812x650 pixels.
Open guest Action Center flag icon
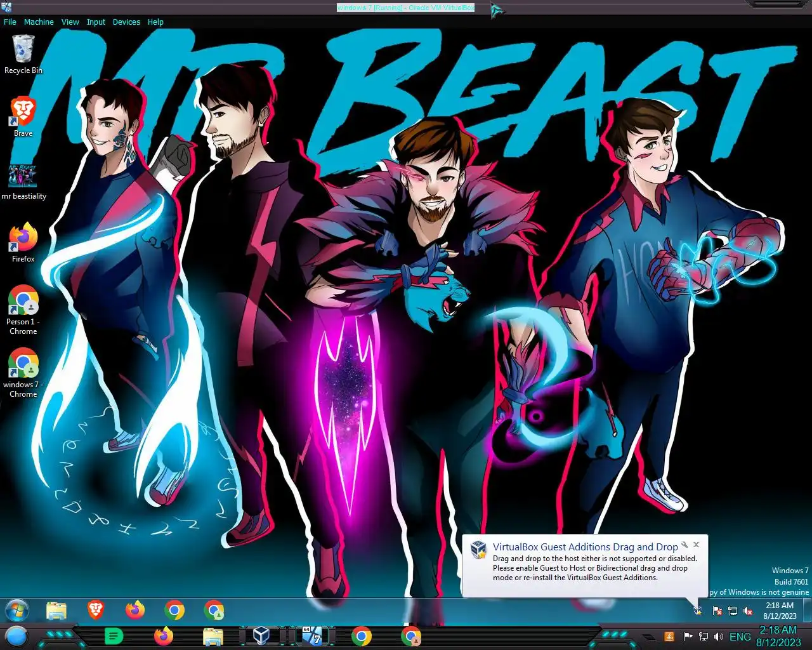point(717,611)
